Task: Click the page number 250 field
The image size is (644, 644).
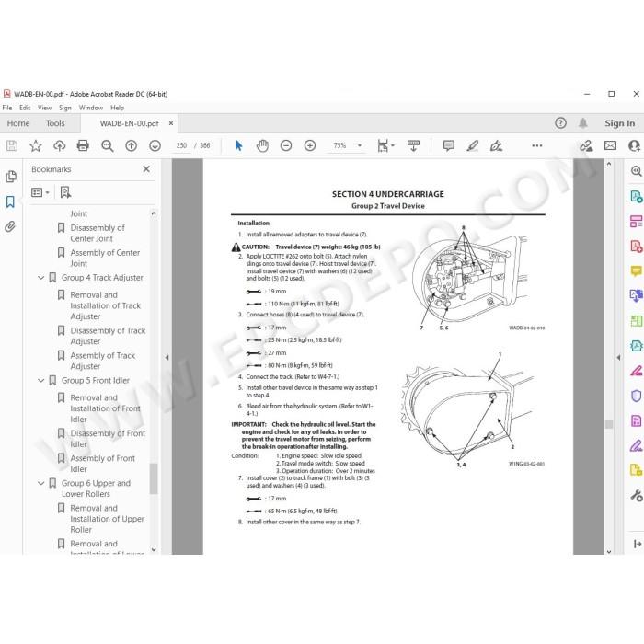Action: (x=181, y=145)
